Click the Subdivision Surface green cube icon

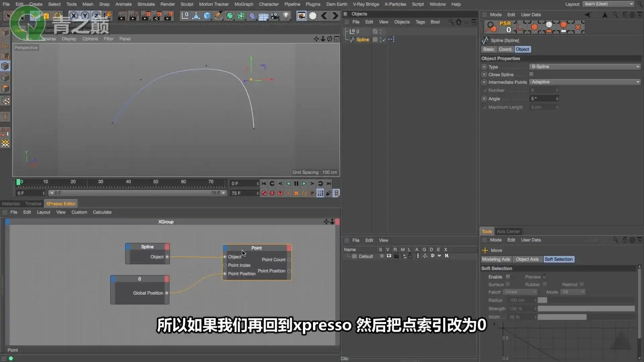click(230, 16)
